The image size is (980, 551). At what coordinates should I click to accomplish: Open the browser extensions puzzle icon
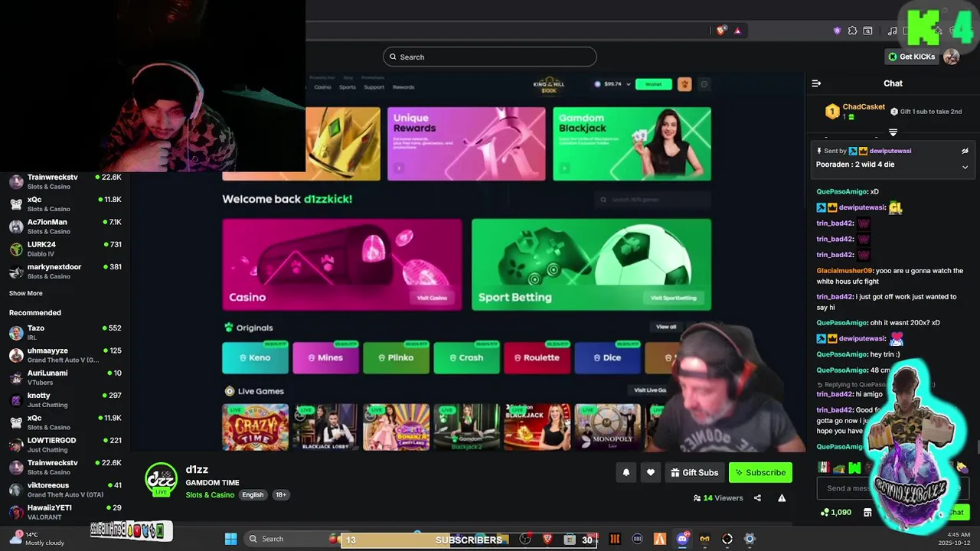tap(852, 31)
